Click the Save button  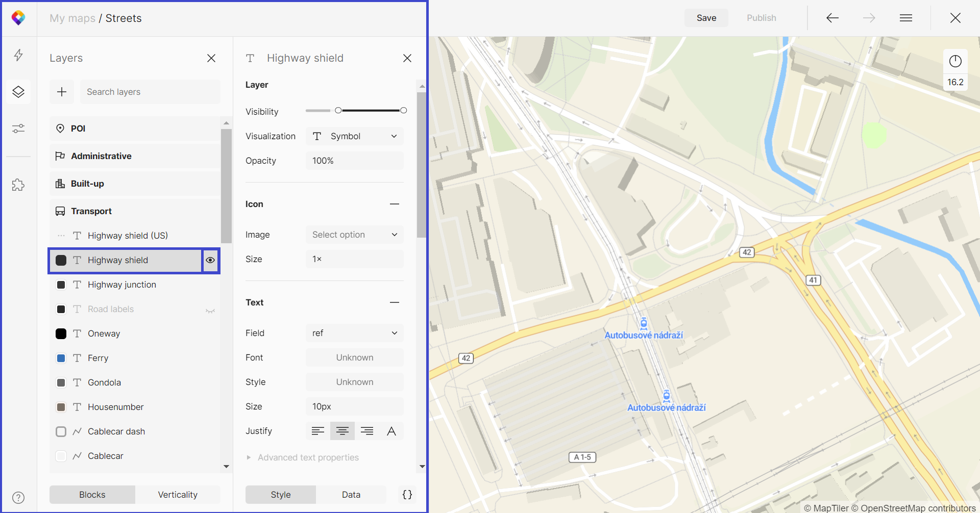[x=706, y=18]
